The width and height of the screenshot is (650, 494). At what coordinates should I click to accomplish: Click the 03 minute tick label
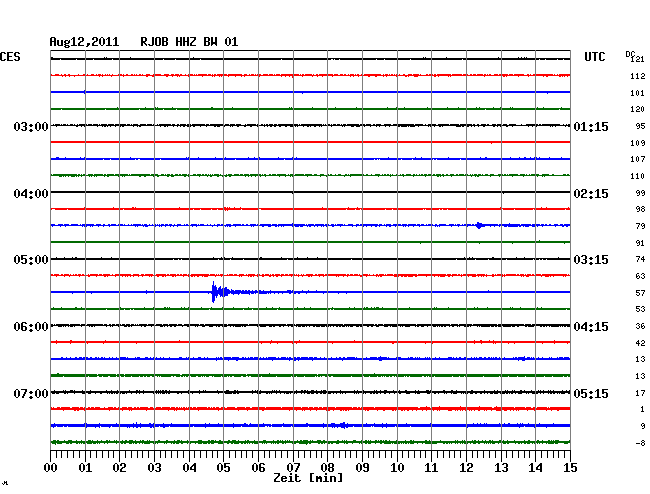[x=155, y=468]
